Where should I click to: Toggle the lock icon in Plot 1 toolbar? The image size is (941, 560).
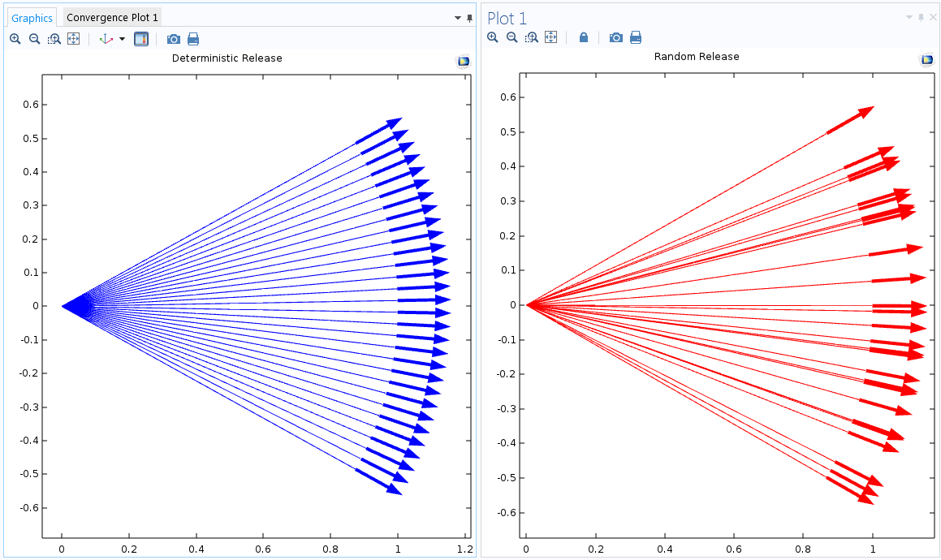(x=583, y=37)
